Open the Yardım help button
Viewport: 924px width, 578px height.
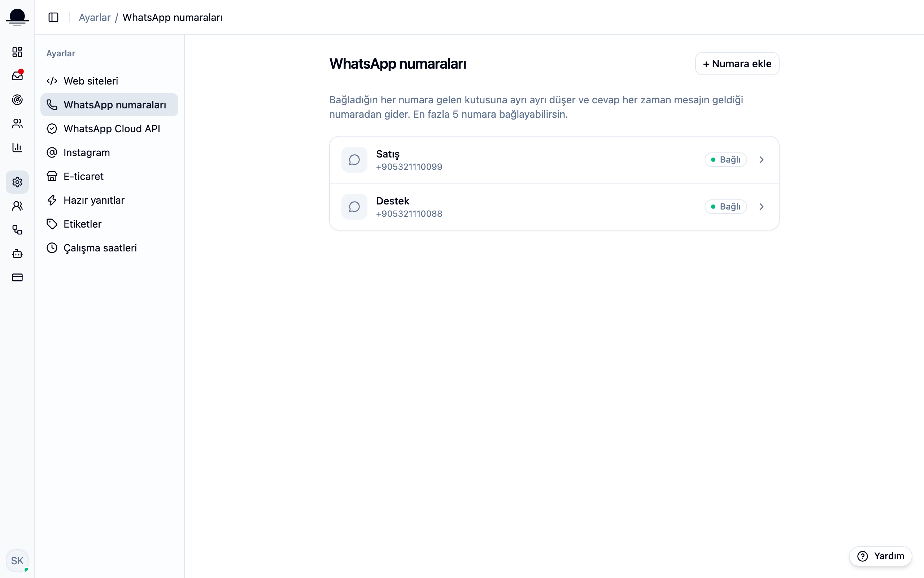point(880,556)
